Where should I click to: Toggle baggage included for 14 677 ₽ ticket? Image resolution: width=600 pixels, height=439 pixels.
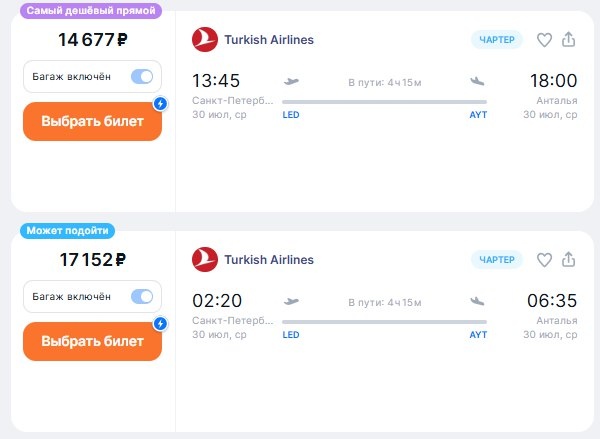pyautogui.click(x=142, y=76)
